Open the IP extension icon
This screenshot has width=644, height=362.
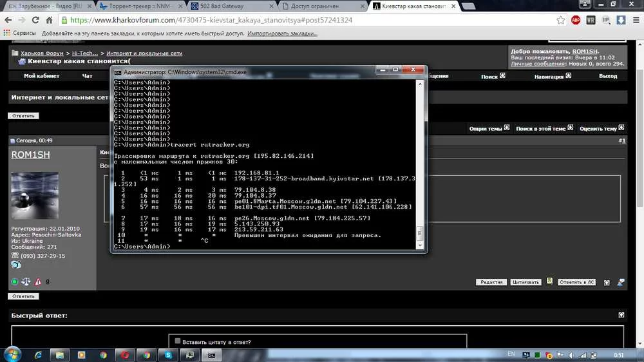coord(606,20)
